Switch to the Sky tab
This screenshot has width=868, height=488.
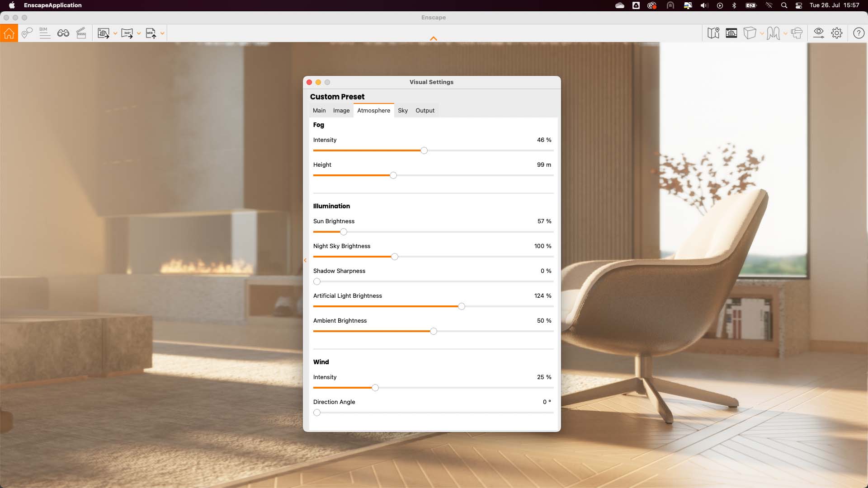(403, 110)
